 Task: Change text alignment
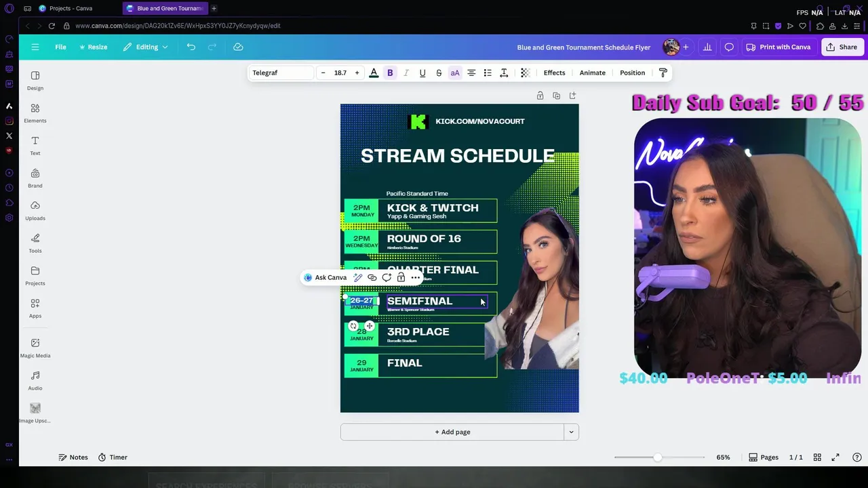[x=471, y=73]
